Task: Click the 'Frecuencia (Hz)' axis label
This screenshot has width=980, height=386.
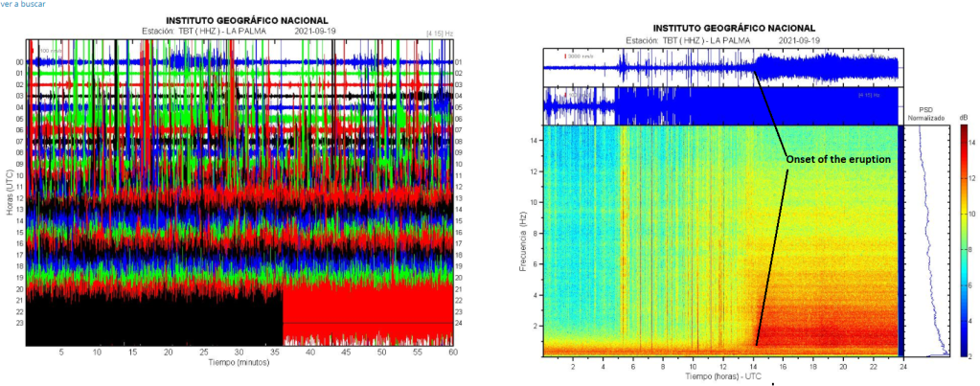Action: (x=526, y=240)
